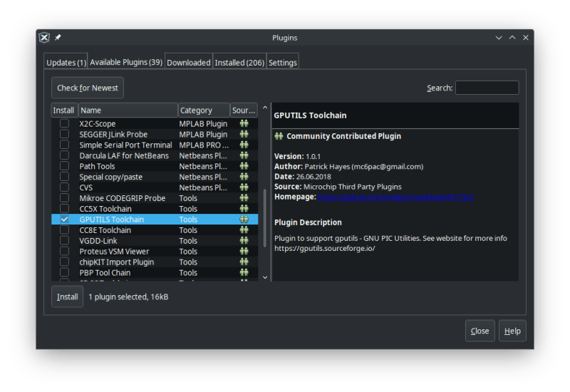Select the Available Plugins (39) tab

[x=126, y=62]
